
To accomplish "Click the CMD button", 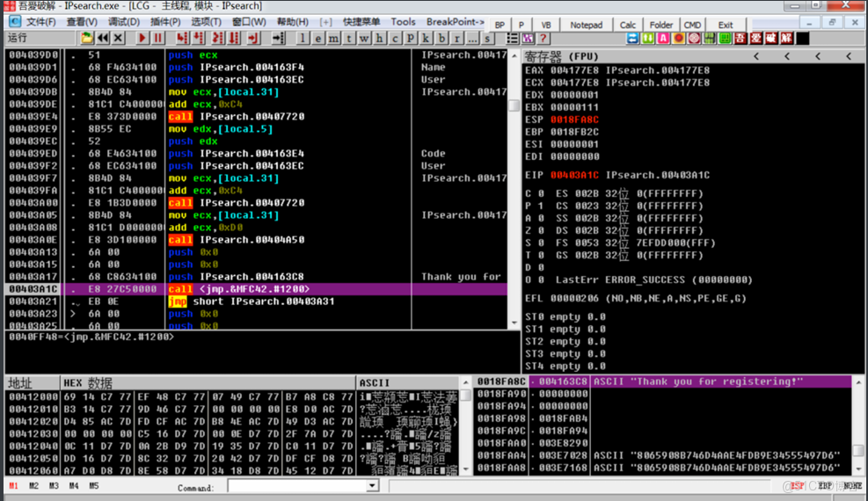I will 692,25.
